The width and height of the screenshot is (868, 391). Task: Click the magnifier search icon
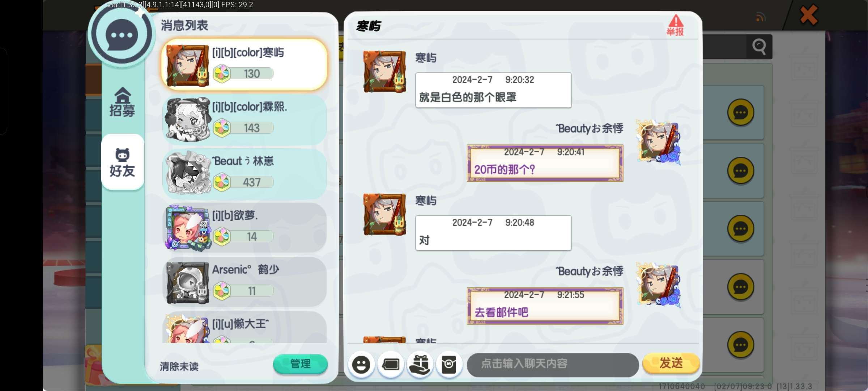tap(759, 47)
